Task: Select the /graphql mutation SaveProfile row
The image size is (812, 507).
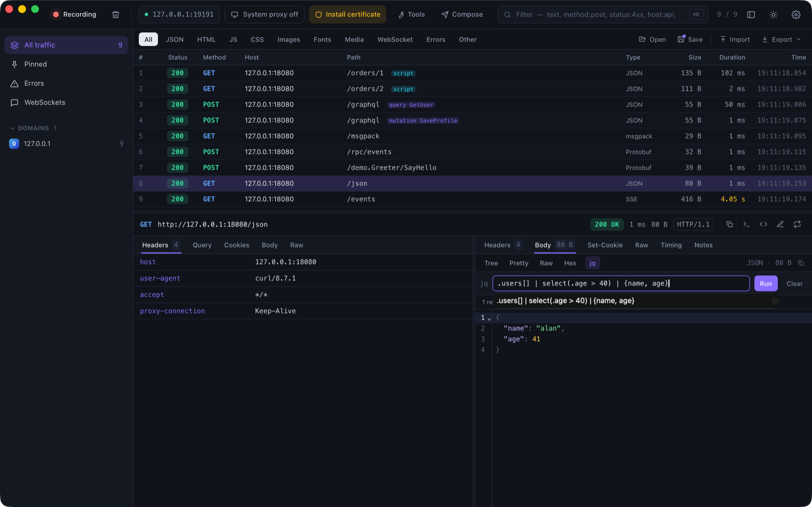Action: [x=472, y=120]
